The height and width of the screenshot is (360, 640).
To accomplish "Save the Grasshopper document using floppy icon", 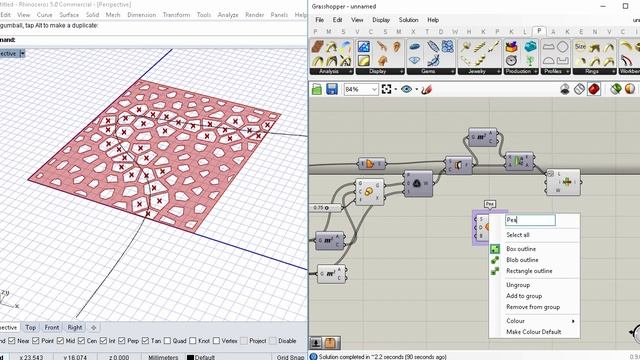I will tap(331, 89).
